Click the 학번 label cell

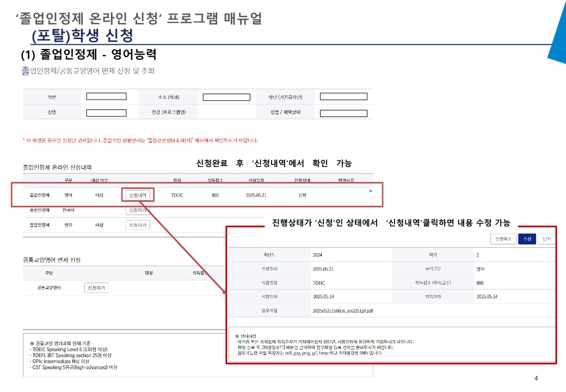(x=52, y=97)
